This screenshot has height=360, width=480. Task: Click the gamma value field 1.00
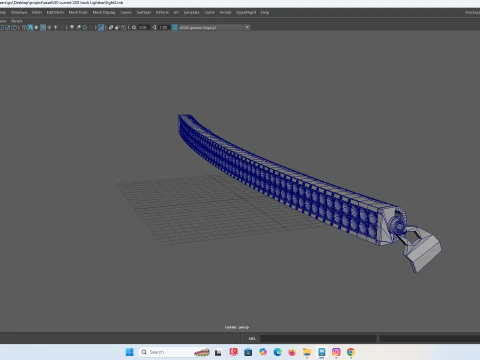tap(163, 27)
